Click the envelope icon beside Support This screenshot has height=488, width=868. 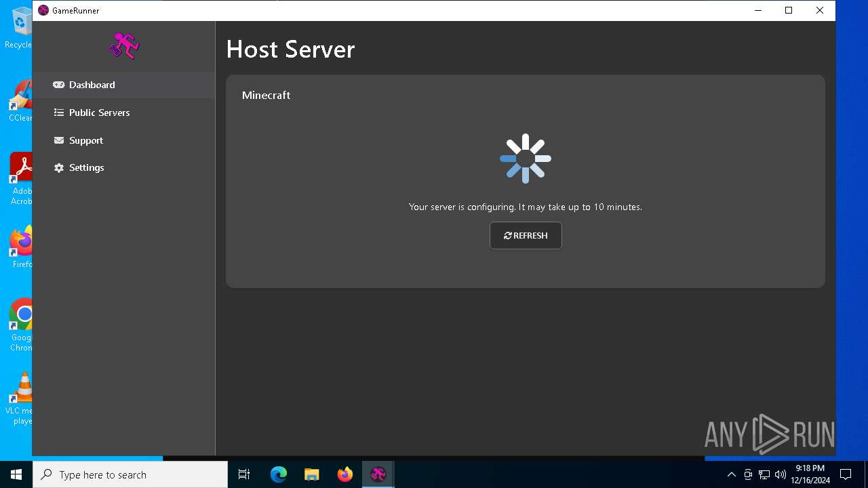tap(59, 140)
